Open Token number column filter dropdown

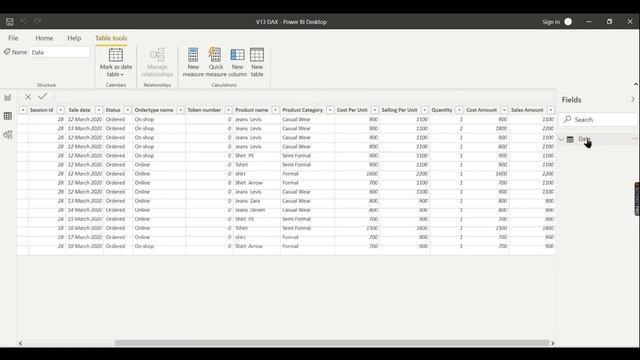point(228,110)
